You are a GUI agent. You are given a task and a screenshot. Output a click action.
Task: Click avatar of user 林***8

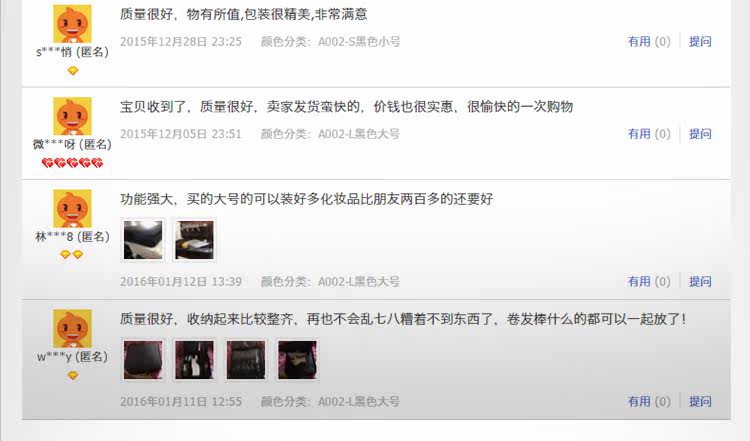pyautogui.click(x=72, y=209)
